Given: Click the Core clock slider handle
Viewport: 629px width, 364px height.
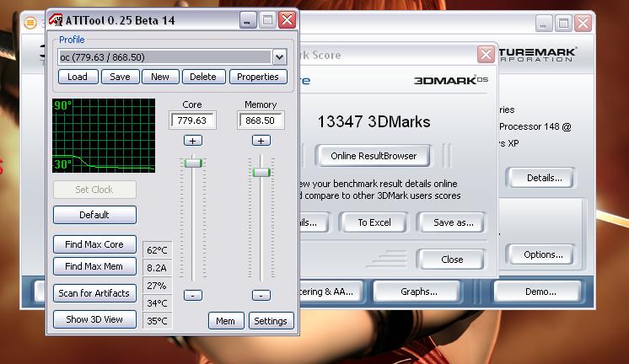Looking at the screenshot, I should [193, 163].
